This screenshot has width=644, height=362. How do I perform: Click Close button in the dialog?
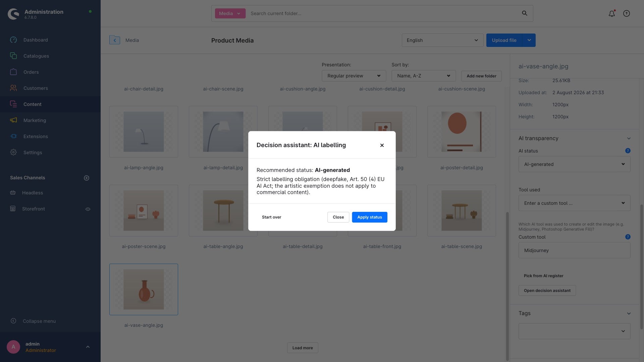(338, 217)
